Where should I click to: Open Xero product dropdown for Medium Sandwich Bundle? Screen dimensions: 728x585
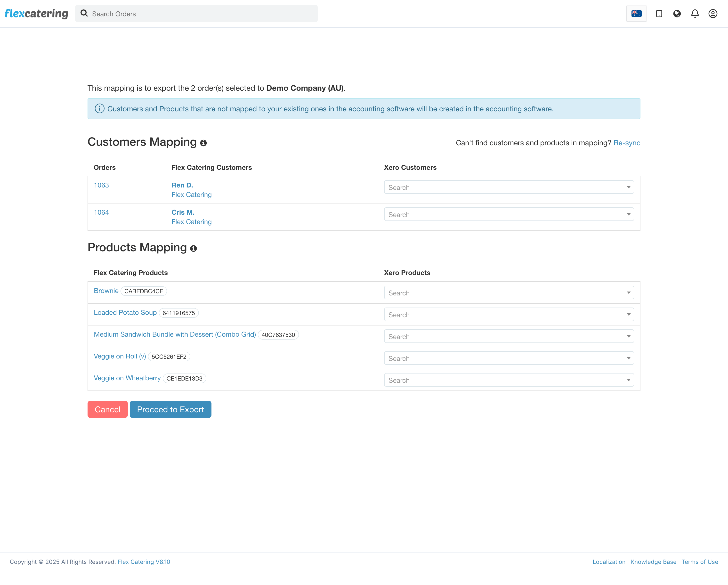point(509,336)
